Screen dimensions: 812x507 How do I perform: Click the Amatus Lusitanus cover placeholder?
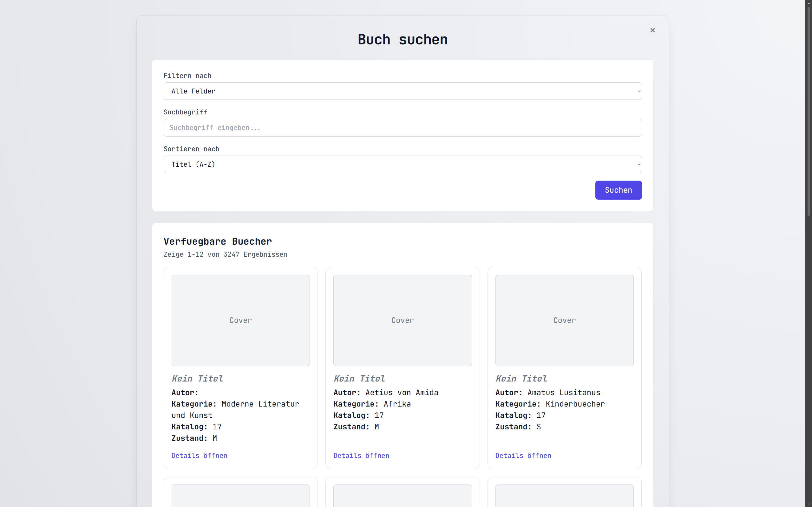point(564,320)
